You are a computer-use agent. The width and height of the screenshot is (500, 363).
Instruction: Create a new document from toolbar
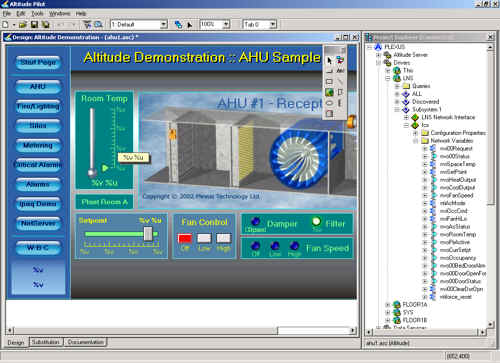point(5,24)
